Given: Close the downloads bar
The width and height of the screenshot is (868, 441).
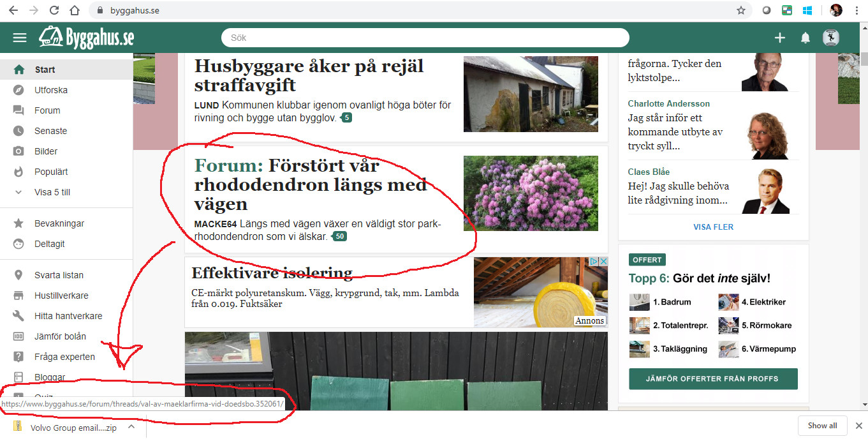Looking at the screenshot, I should pos(858,426).
